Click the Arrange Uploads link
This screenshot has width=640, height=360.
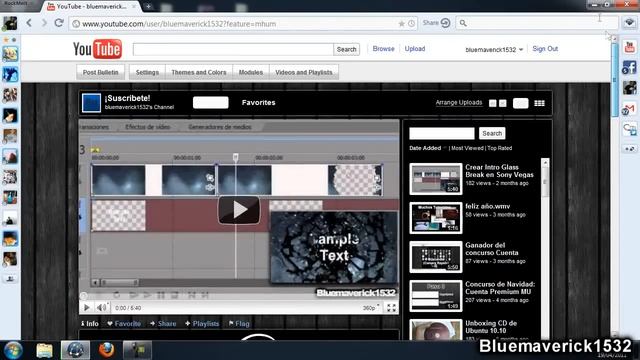pyautogui.click(x=459, y=102)
